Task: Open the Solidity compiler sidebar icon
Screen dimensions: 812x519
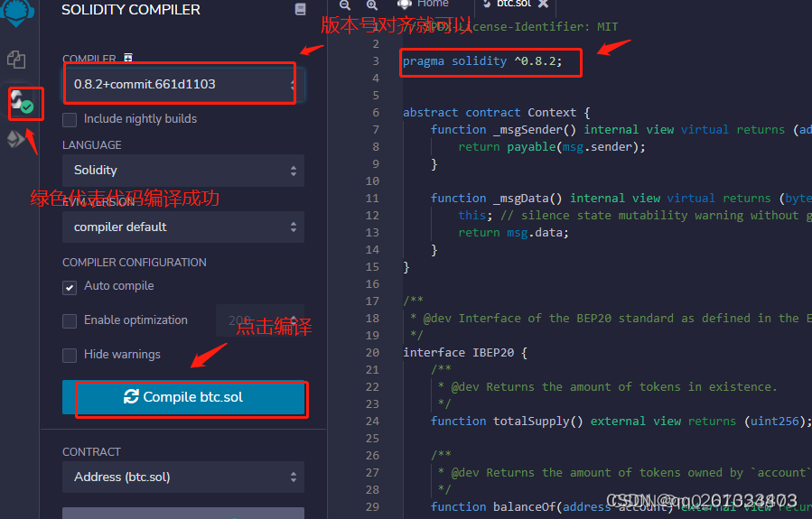Action: 22,101
